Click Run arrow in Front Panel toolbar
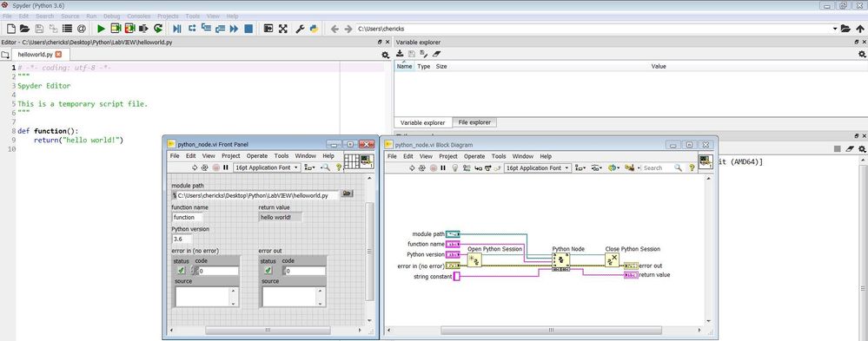The image size is (868, 341). (195, 167)
